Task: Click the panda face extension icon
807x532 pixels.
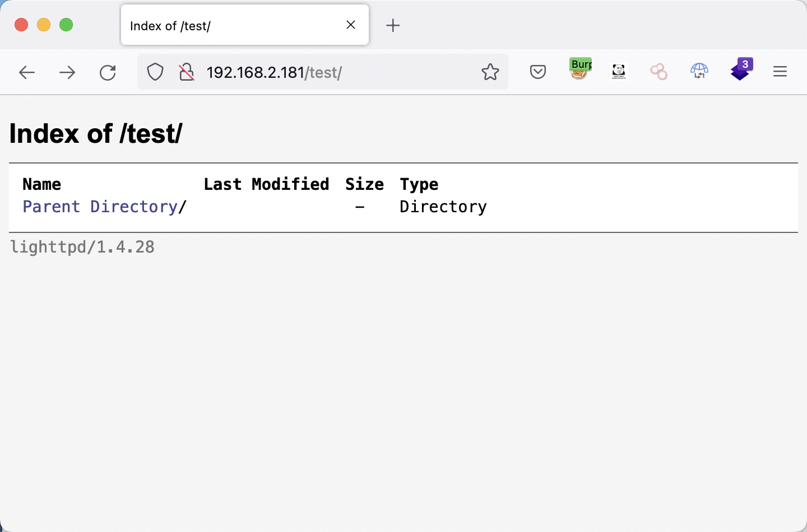Action: pyautogui.click(x=619, y=71)
